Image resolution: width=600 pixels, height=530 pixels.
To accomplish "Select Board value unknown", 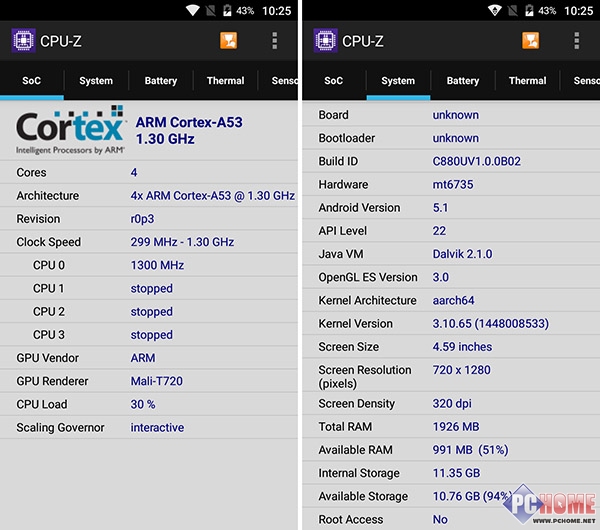I will point(455,115).
